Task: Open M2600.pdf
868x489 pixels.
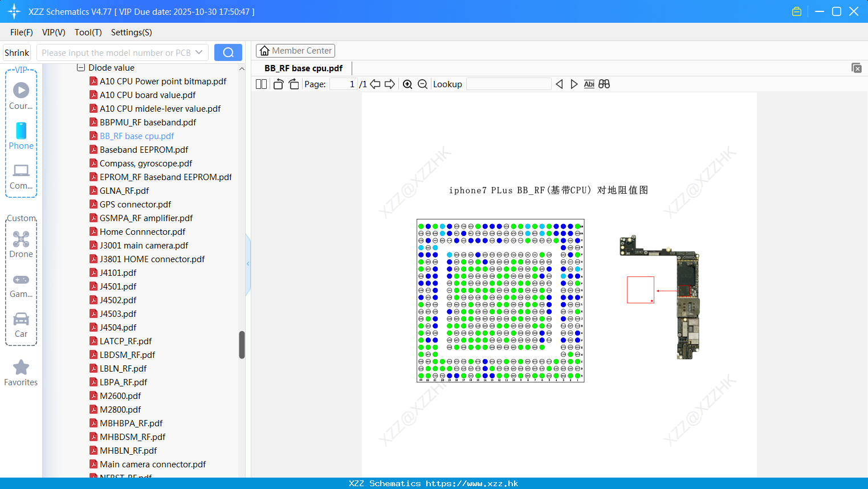Action: 120,396
